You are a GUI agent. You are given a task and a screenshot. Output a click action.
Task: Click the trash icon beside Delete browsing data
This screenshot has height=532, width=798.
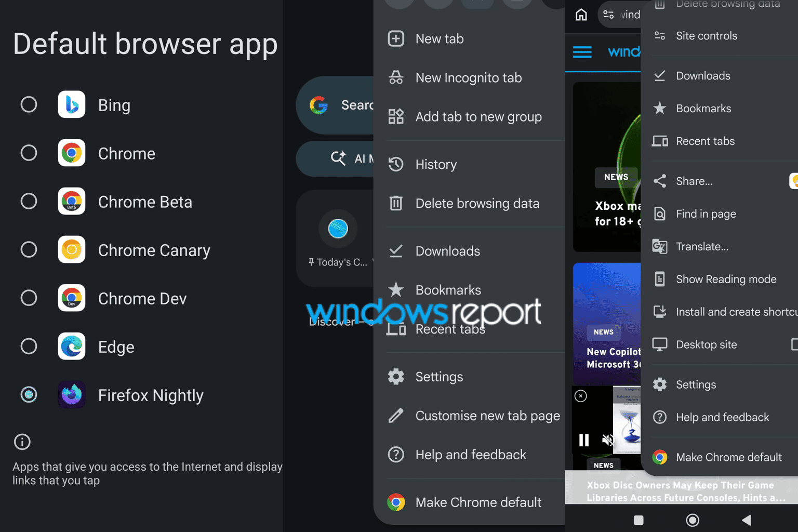[396, 203]
